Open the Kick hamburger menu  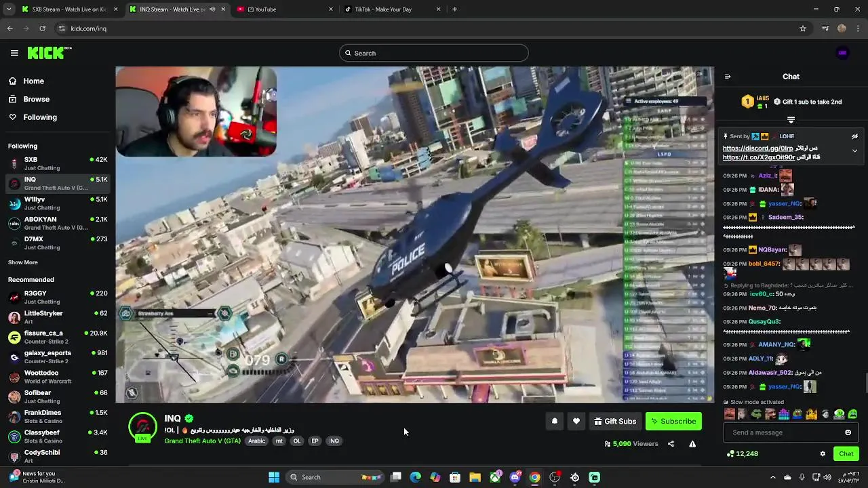point(14,53)
